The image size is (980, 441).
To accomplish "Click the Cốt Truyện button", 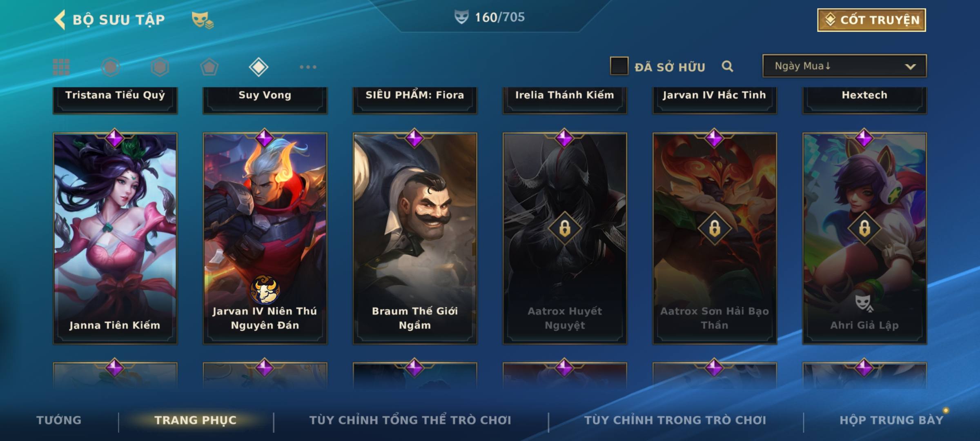I will coord(871,20).
